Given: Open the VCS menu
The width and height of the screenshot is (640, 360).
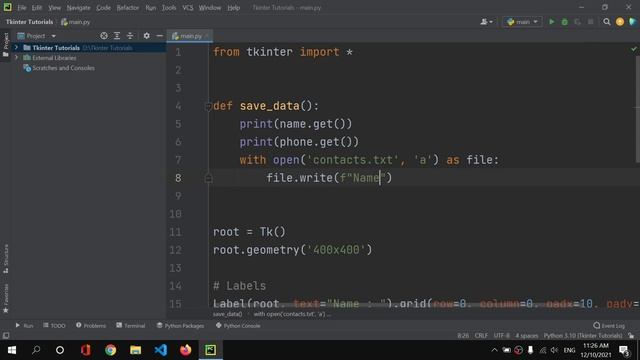Looking at the screenshot, I should 188,8.
